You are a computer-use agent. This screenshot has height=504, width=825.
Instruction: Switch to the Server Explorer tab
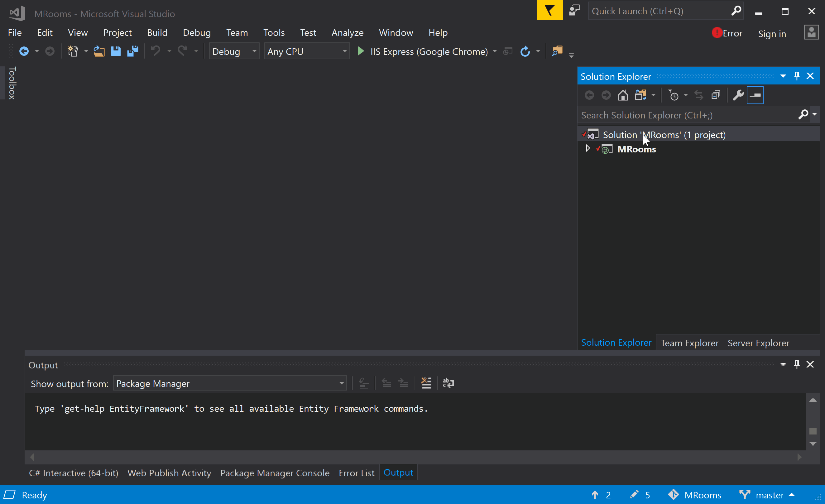tap(758, 343)
